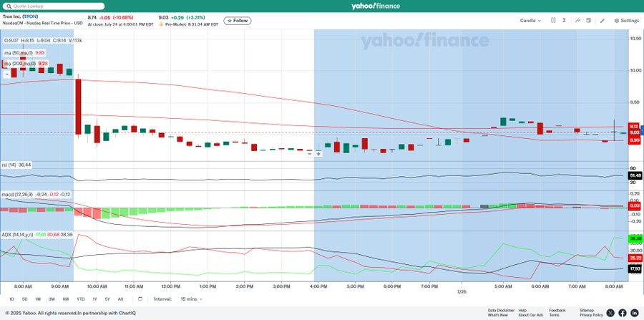Viewport: 644px width, 320px height.
Task: Open the date range calendar icon
Action: (x=140, y=299)
